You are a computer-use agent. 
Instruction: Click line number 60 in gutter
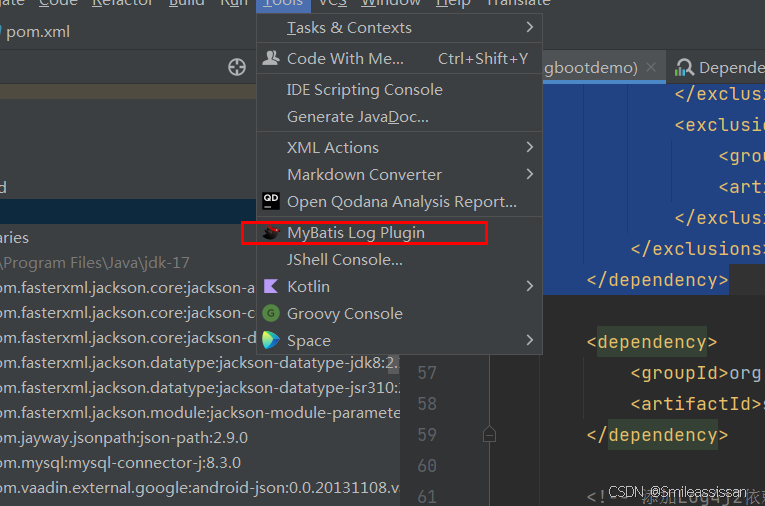427,466
